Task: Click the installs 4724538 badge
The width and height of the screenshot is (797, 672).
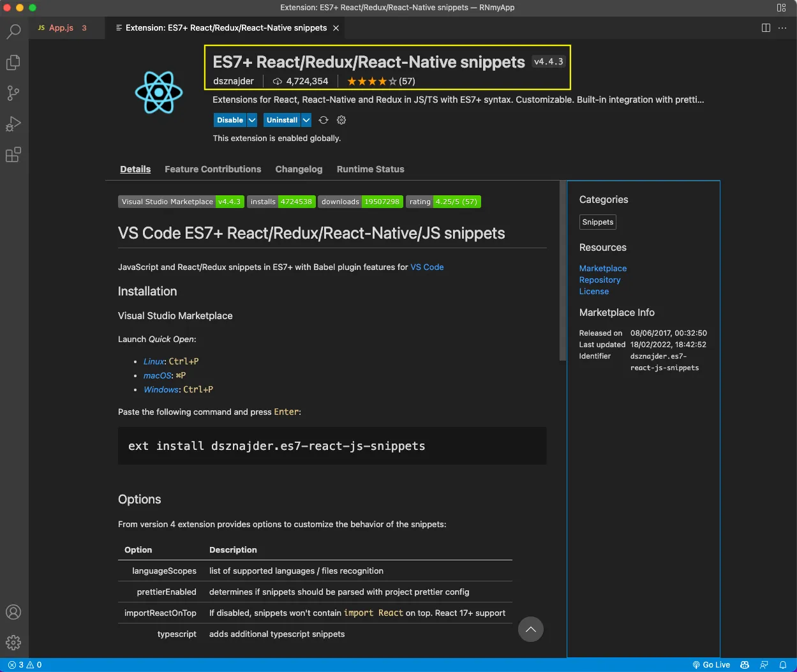Action: pyautogui.click(x=281, y=202)
